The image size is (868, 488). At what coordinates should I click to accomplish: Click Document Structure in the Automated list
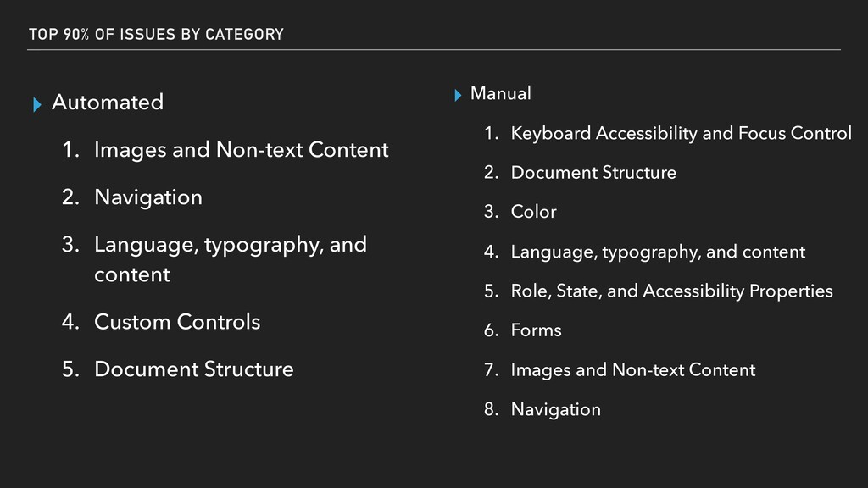point(194,369)
